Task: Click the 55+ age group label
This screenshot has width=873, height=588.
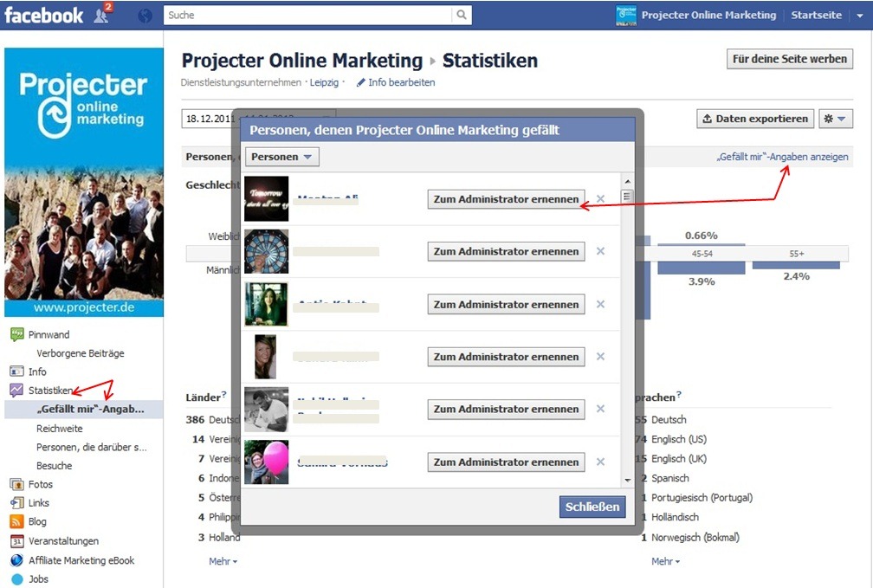Action: pyautogui.click(x=797, y=254)
